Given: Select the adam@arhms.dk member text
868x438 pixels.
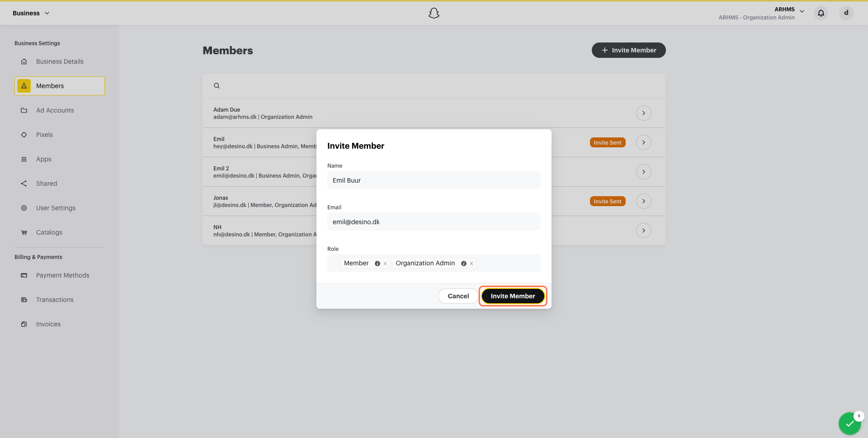Looking at the screenshot, I should point(263,117).
